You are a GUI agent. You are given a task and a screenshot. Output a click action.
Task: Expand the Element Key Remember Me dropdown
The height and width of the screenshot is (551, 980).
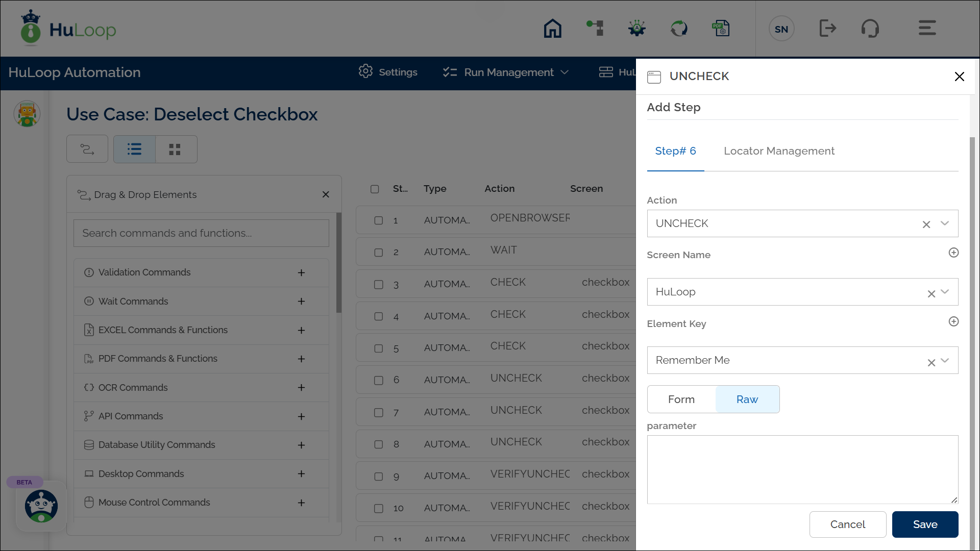(945, 361)
